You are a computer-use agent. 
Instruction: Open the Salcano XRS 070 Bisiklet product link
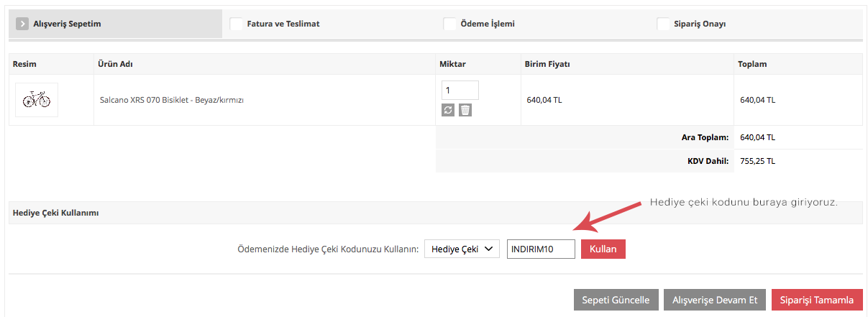click(x=171, y=101)
